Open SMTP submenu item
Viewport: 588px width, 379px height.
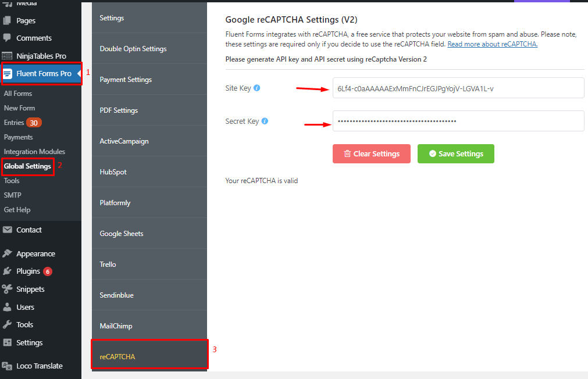tap(12, 195)
